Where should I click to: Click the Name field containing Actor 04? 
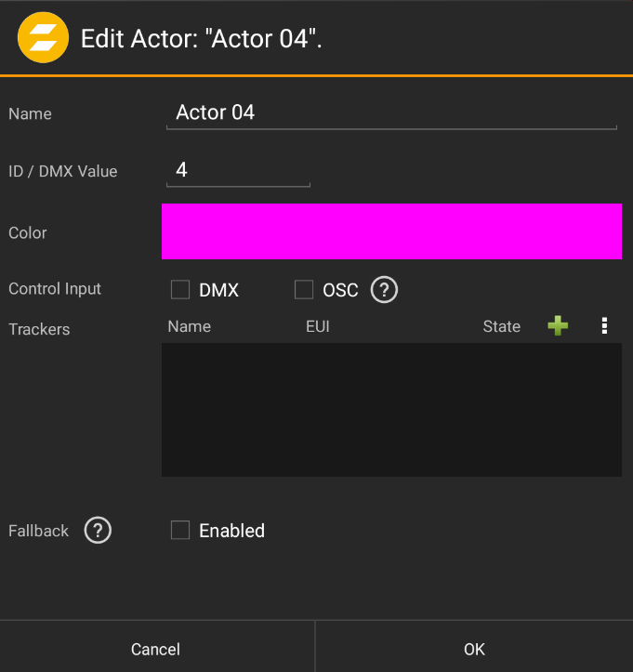[x=391, y=113]
